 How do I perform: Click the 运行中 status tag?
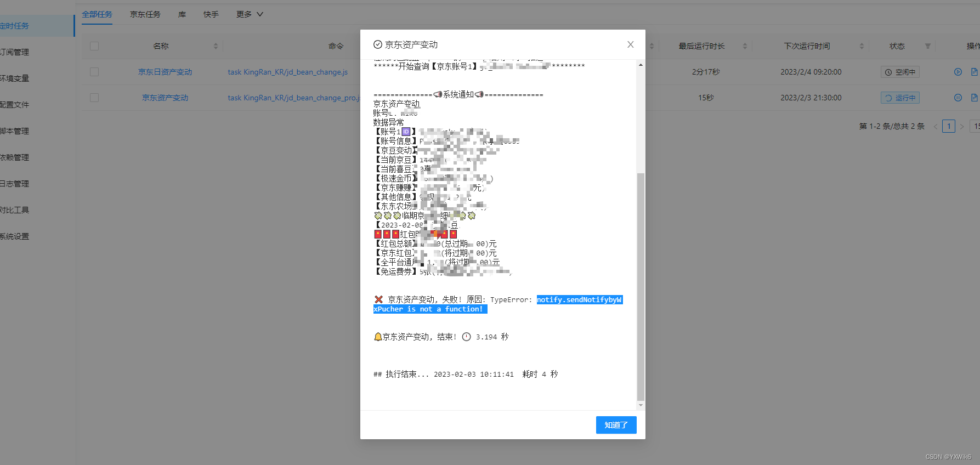coord(900,98)
